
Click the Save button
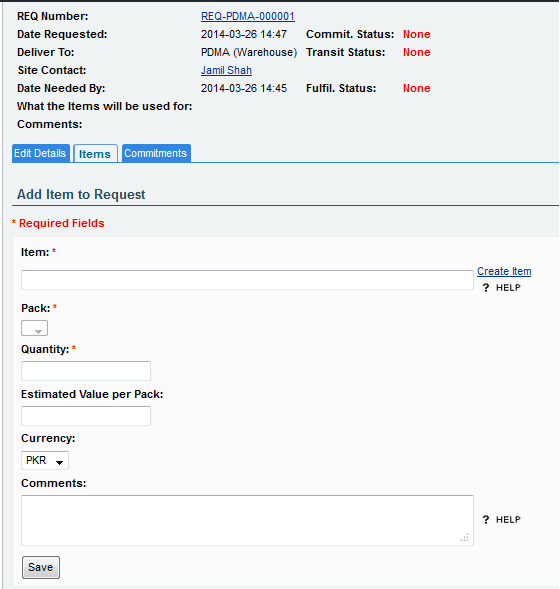[41, 567]
